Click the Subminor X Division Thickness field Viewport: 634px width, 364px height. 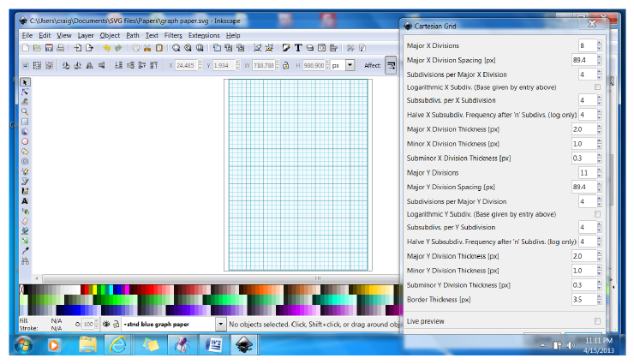tap(583, 158)
